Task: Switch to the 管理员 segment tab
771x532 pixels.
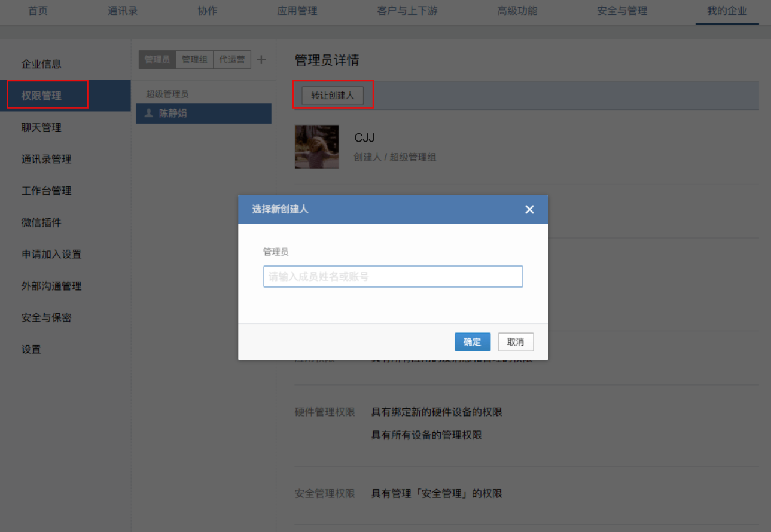Action: pos(157,60)
